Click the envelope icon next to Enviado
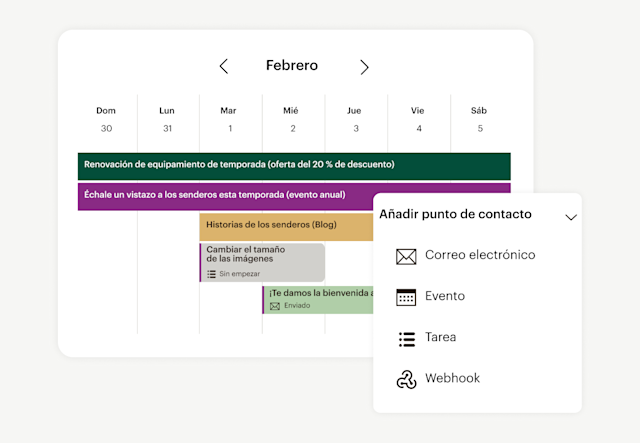This screenshot has height=443, width=640. [x=274, y=305]
